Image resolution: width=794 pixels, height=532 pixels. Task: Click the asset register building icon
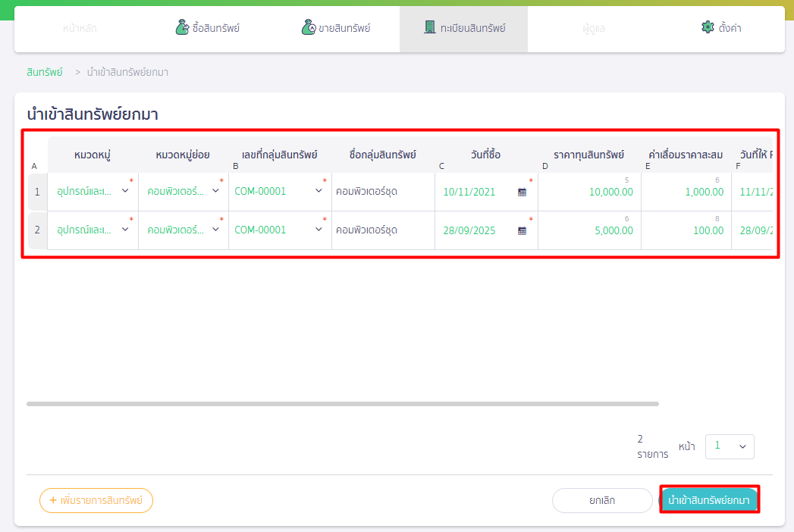430,28
